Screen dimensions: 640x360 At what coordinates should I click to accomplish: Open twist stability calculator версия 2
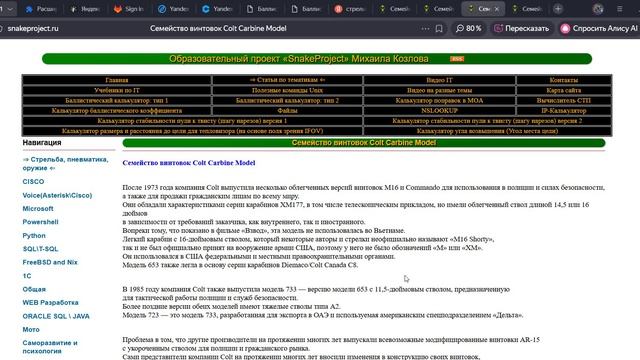coord(487,121)
